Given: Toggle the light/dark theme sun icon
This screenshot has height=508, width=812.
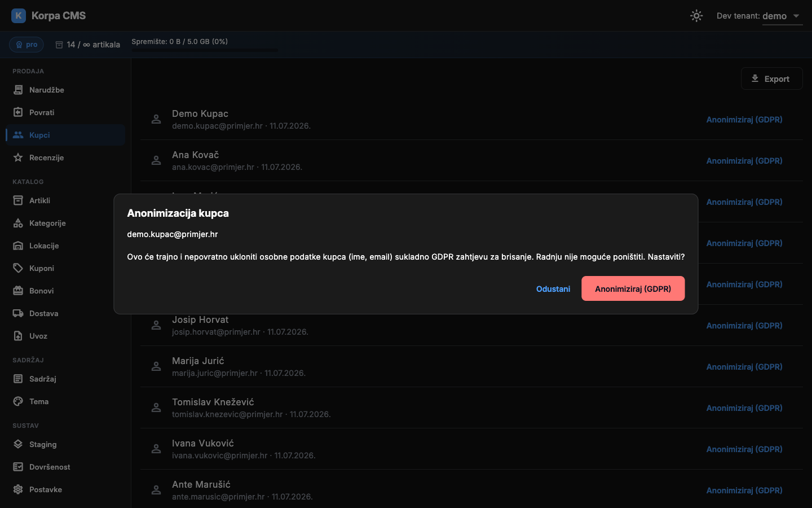Looking at the screenshot, I should 696,16.
